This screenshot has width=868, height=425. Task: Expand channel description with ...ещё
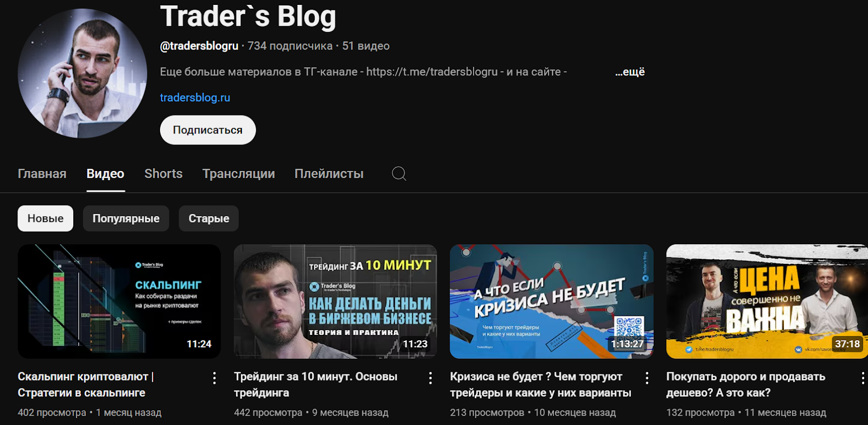[x=630, y=72]
